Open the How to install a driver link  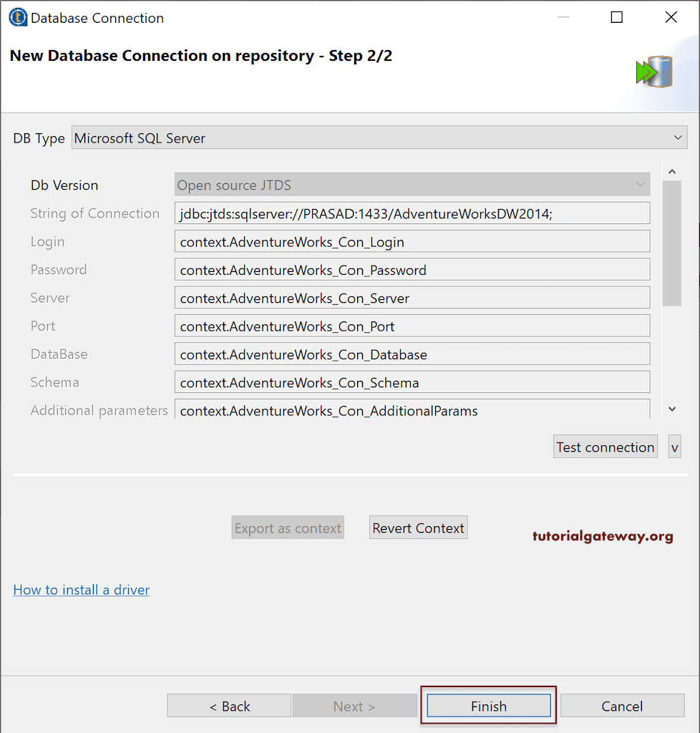[82, 590]
